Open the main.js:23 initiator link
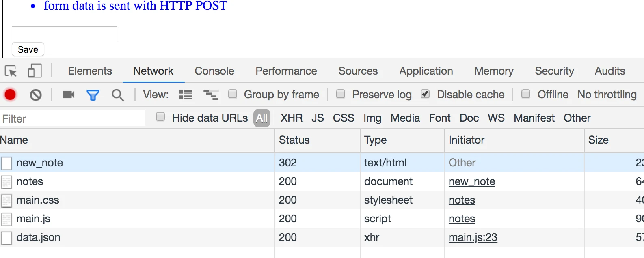This screenshot has width=644, height=258. 473,237
